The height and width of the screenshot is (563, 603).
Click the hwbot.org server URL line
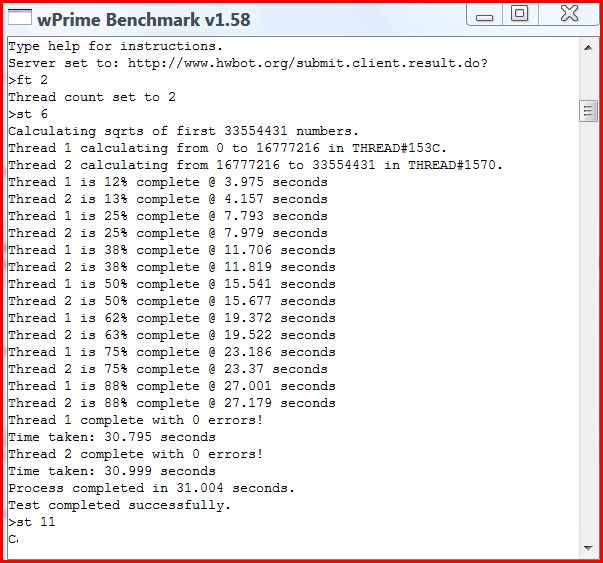[248, 63]
